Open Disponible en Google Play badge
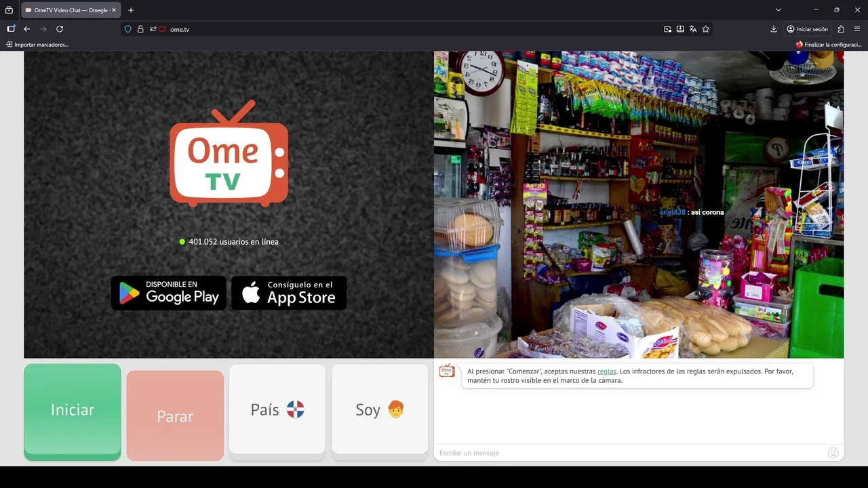Image resolution: width=868 pixels, height=488 pixels. pyautogui.click(x=169, y=293)
